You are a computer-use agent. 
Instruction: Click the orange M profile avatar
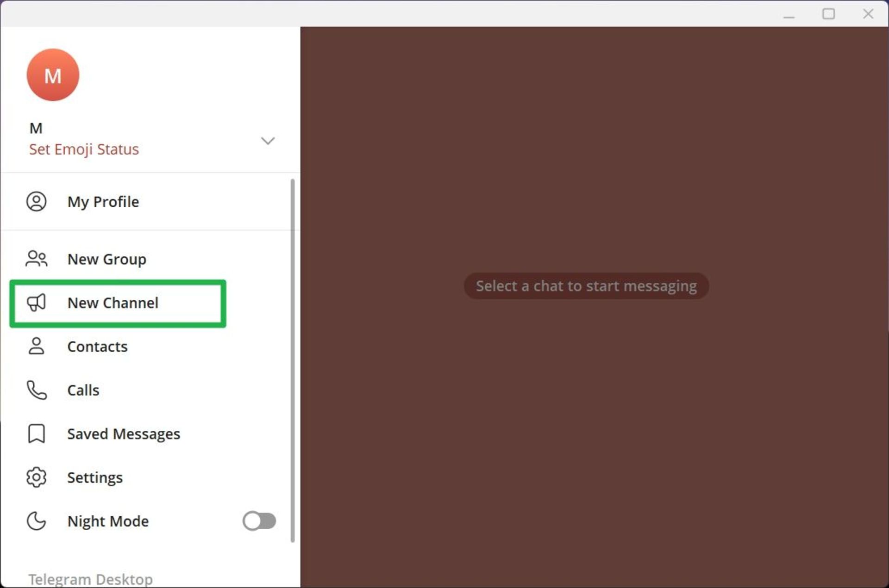(x=53, y=75)
